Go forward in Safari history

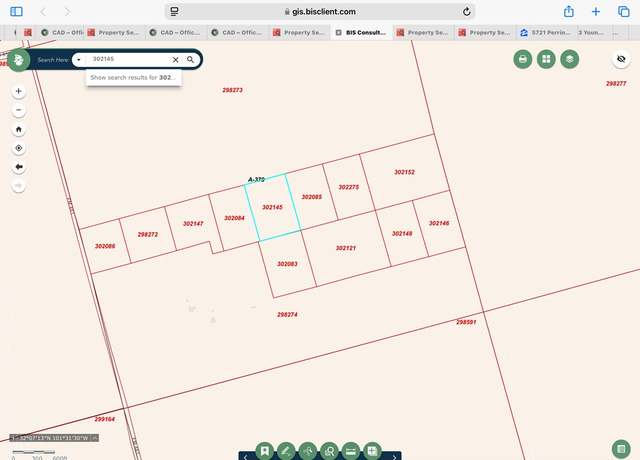click(67, 12)
